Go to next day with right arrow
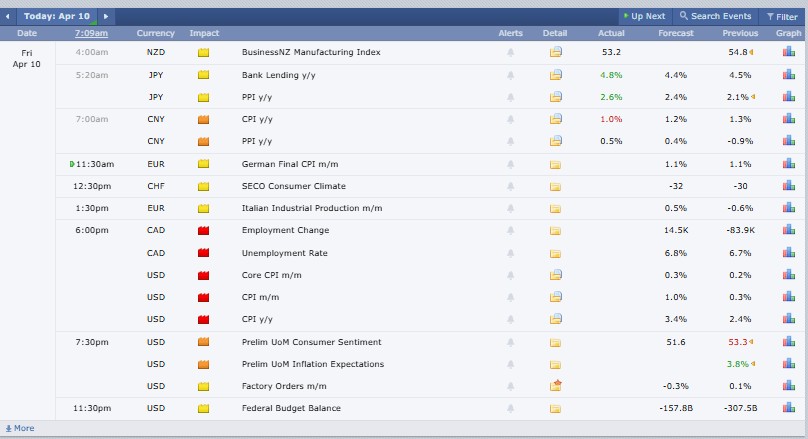808x439 pixels. point(106,16)
